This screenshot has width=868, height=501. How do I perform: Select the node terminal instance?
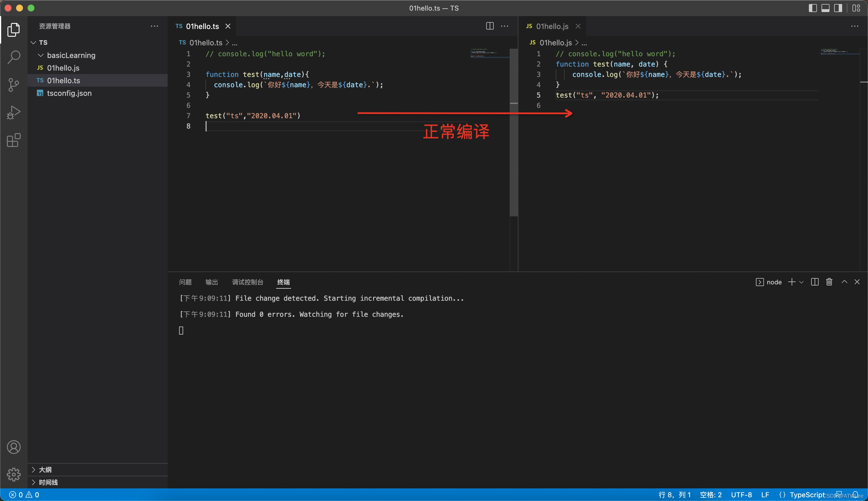tap(768, 282)
